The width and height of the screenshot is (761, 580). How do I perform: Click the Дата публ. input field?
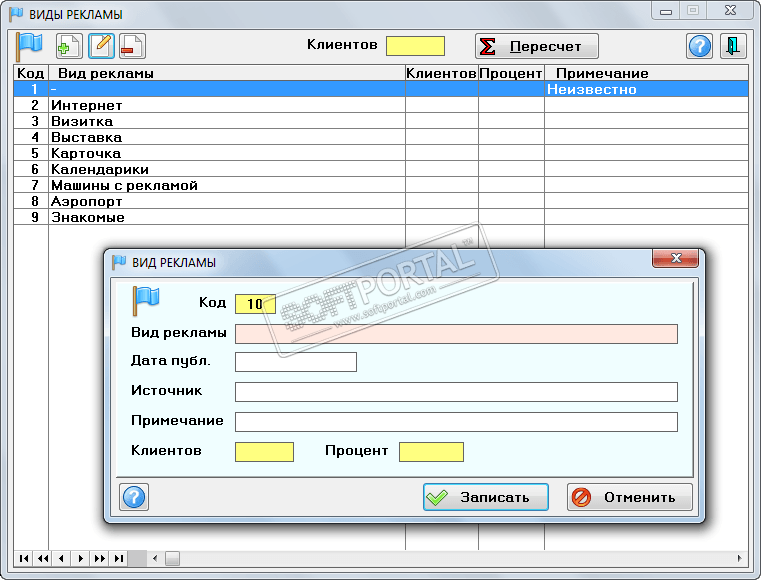296,362
